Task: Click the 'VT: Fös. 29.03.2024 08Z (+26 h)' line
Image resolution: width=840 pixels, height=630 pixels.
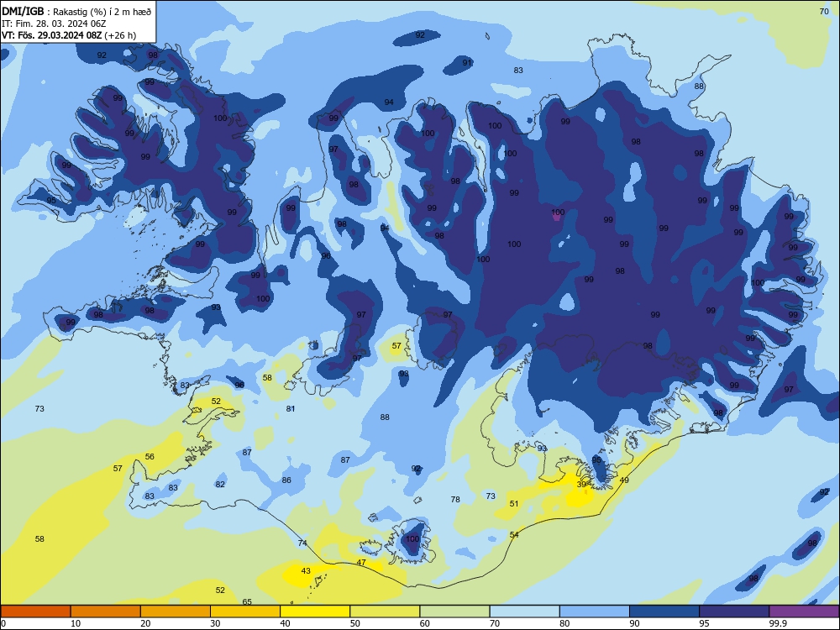Action: (69, 35)
